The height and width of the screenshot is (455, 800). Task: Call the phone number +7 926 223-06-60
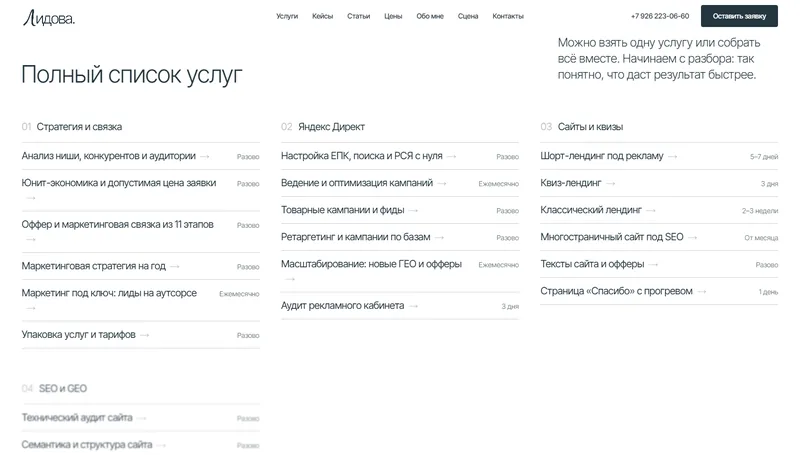(x=660, y=16)
